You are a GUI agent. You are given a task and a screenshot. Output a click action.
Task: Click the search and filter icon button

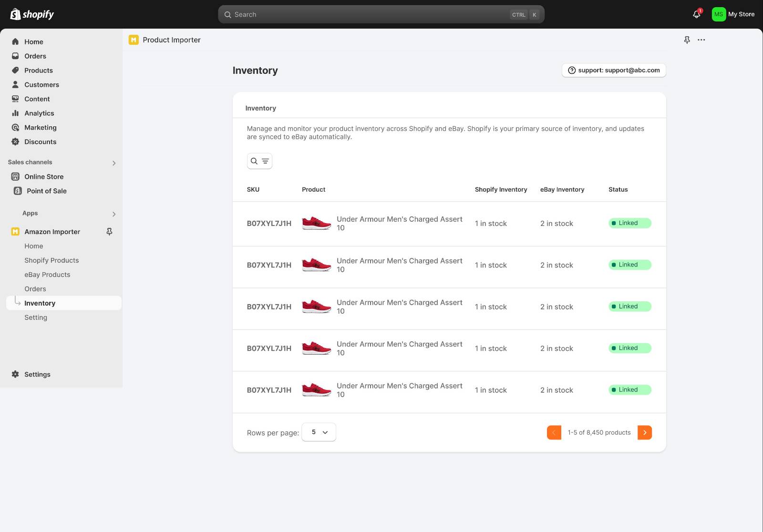pos(259,161)
